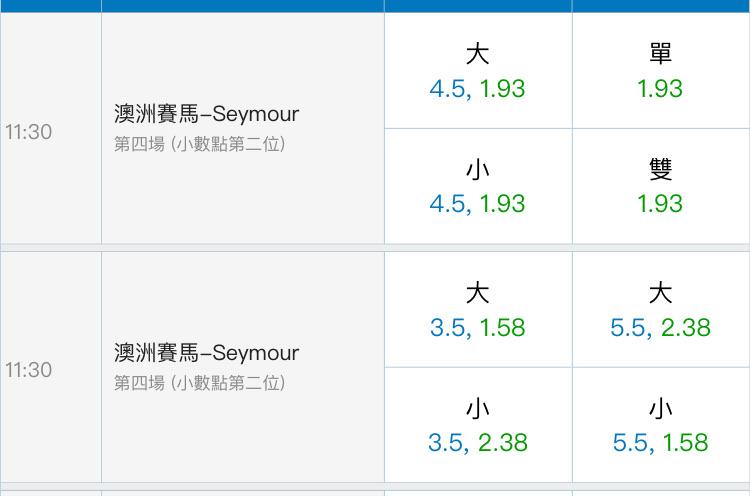Screen dimensions: 750x496
Task: Click the blue 5.5 line value under 大
Action: [628, 328]
